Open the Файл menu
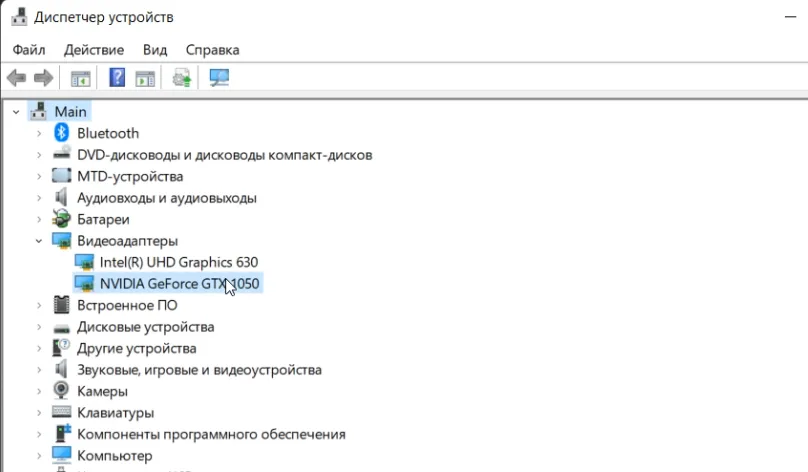 click(x=29, y=50)
